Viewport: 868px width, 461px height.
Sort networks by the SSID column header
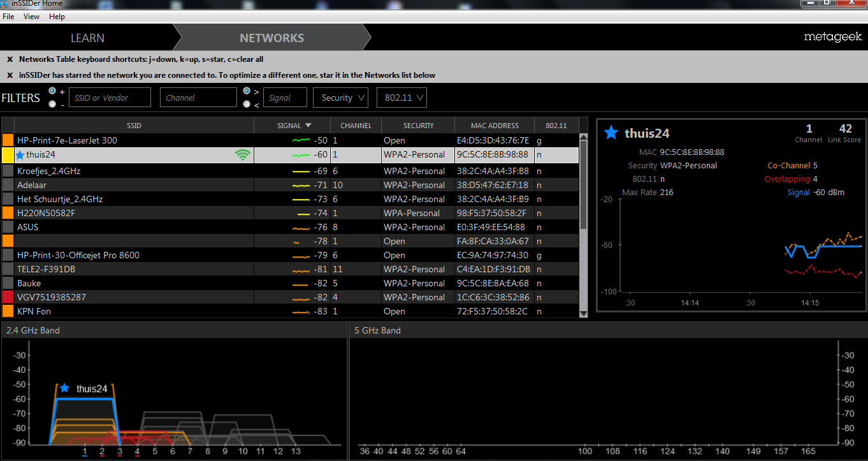click(134, 126)
